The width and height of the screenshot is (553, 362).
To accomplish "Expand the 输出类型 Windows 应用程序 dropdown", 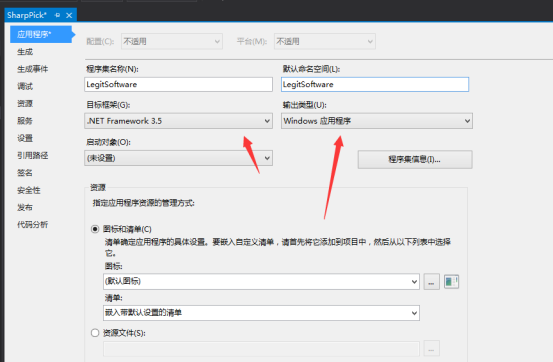I will (377, 121).
